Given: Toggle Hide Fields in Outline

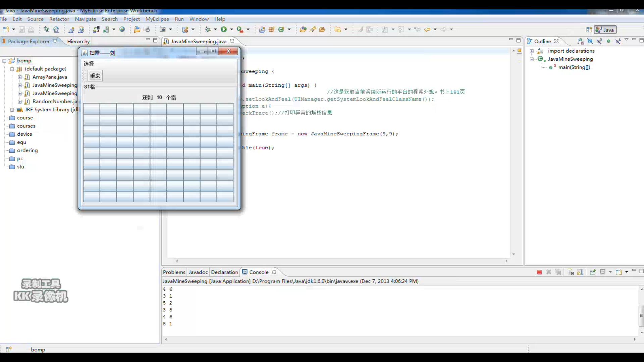Looking at the screenshot, I should tap(590, 41).
